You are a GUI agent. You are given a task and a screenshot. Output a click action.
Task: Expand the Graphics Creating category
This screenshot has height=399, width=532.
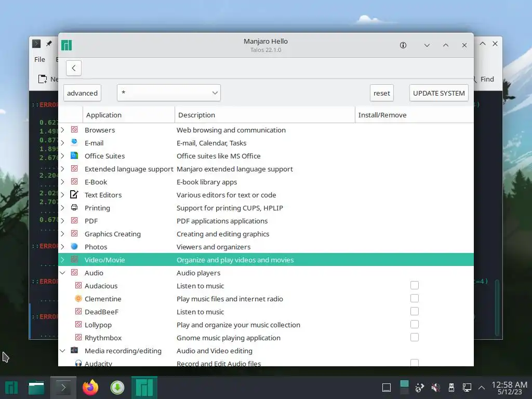[x=62, y=234]
